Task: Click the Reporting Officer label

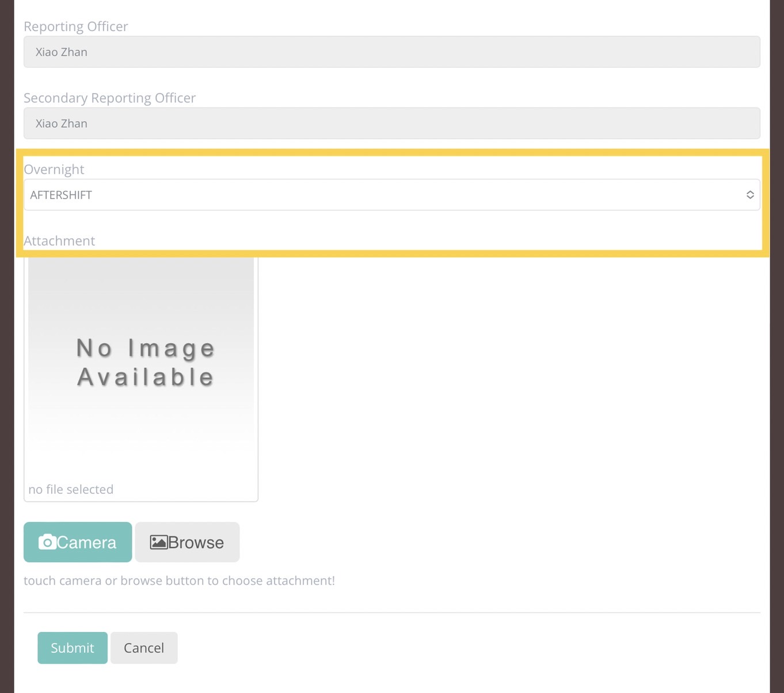Action: 76,26
